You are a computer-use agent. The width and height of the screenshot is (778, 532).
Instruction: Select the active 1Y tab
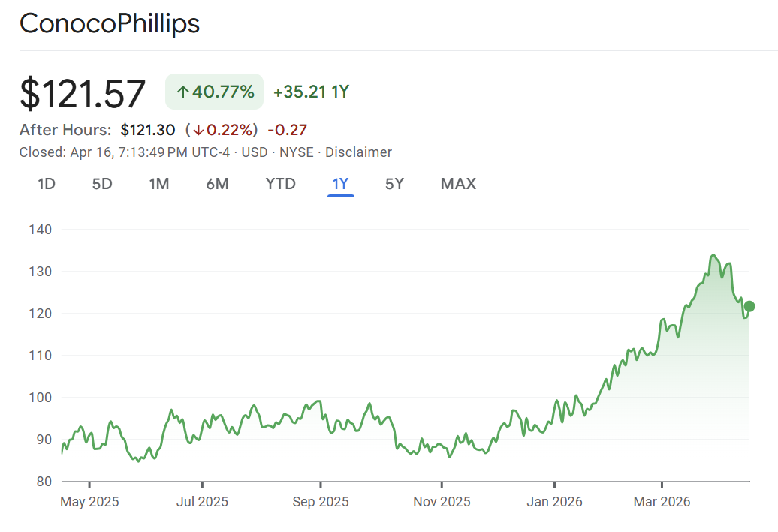click(340, 184)
